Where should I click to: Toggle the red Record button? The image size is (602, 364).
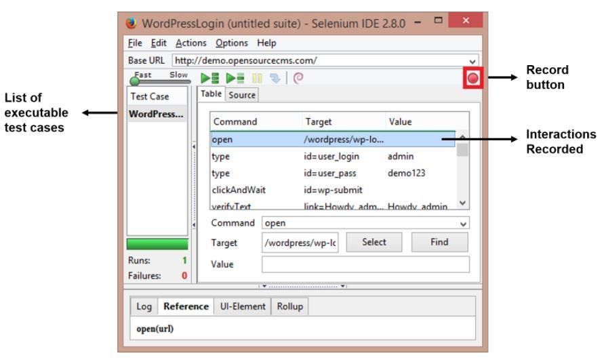click(x=473, y=79)
